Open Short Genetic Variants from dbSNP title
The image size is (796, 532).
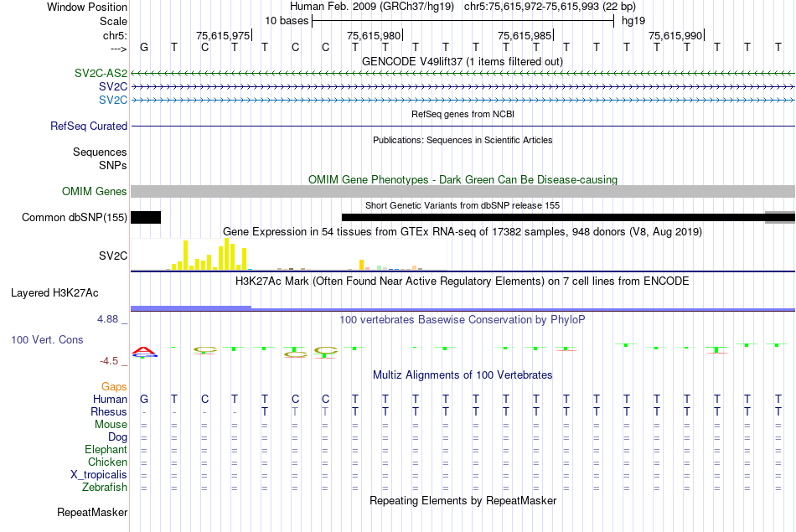463,205
